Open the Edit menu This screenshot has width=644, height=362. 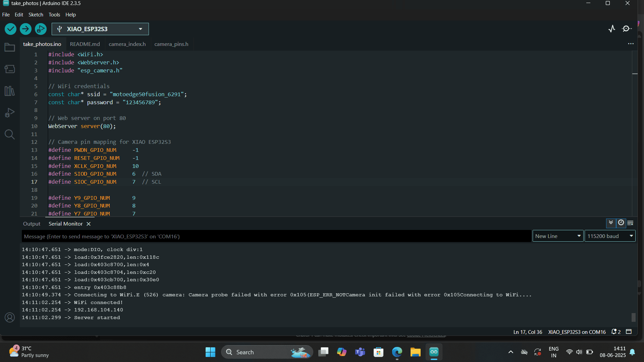19,15
